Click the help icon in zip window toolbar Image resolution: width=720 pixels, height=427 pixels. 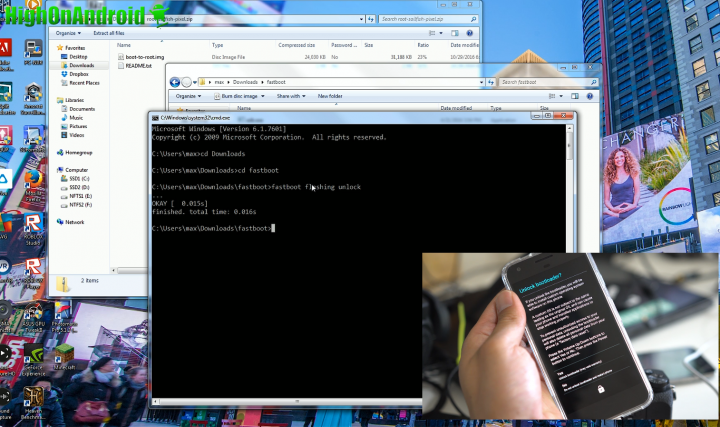471,32
